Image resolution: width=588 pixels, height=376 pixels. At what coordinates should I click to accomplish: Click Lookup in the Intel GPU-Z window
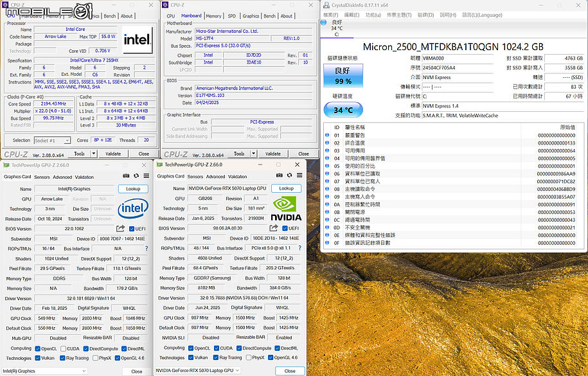pyautogui.click(x=133, y=189)
